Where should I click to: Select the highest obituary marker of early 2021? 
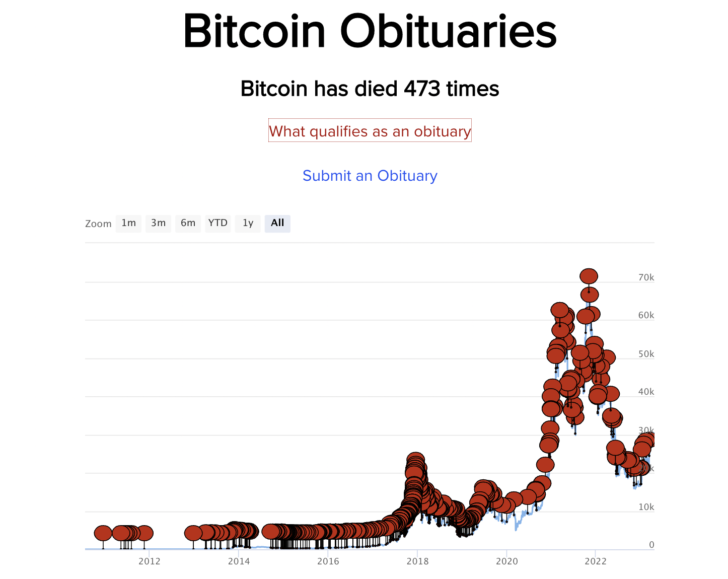click(x=559, y=310)
